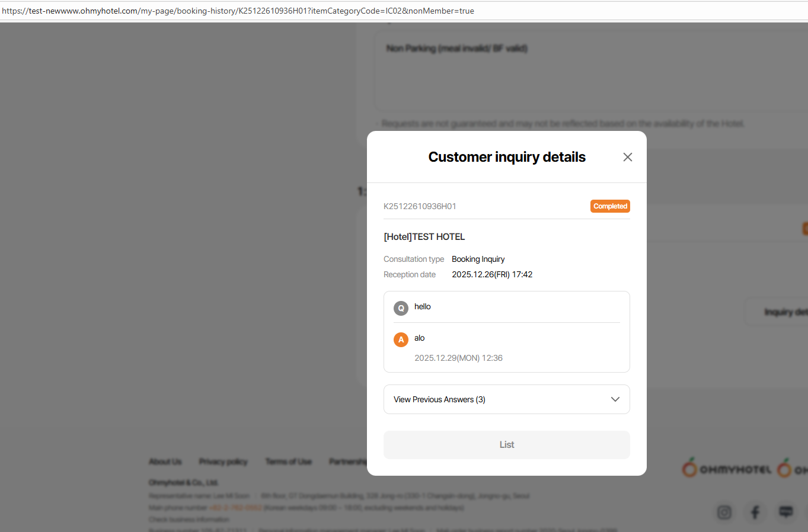Focus the browser URL address bar

(404, 11)
